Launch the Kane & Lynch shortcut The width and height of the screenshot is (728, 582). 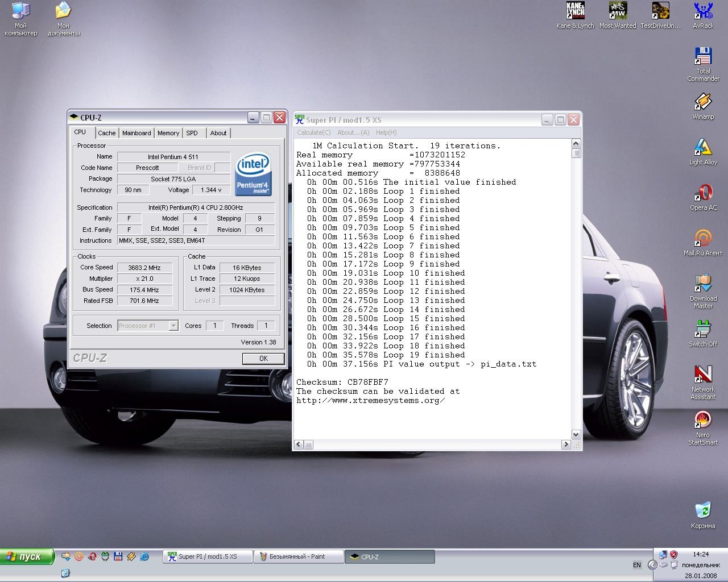coord(575,15)
